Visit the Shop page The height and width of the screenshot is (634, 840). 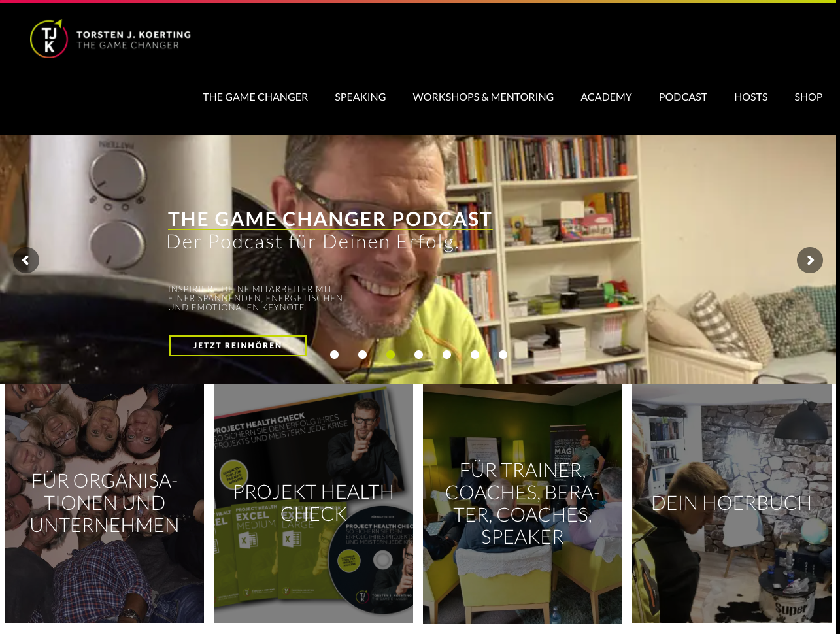click(x=809, y=97)
